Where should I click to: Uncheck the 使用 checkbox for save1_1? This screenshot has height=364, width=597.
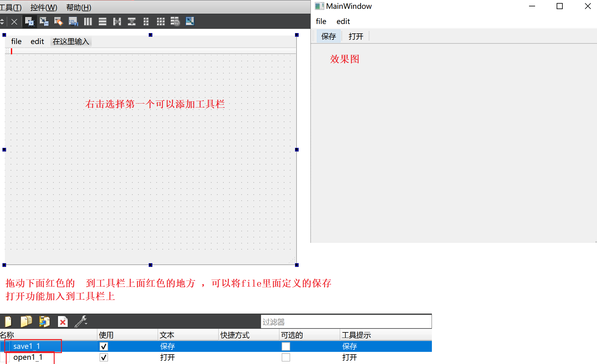point(104,346)
